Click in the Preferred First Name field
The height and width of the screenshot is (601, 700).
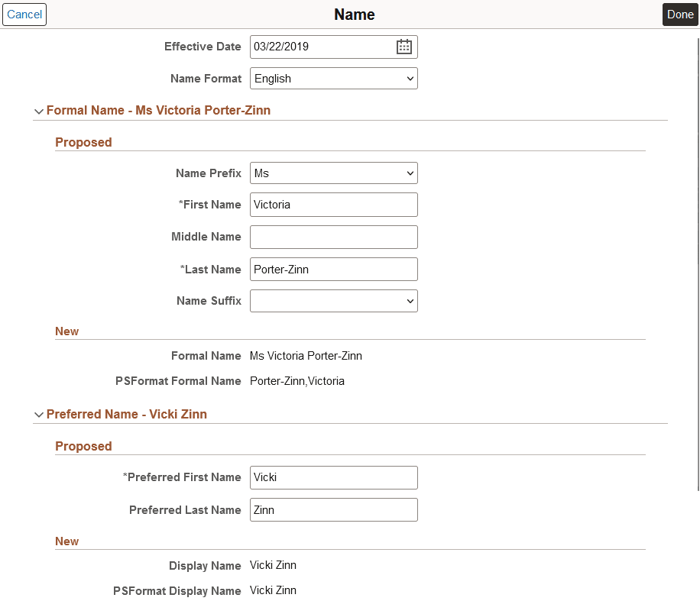pos(333,477)
